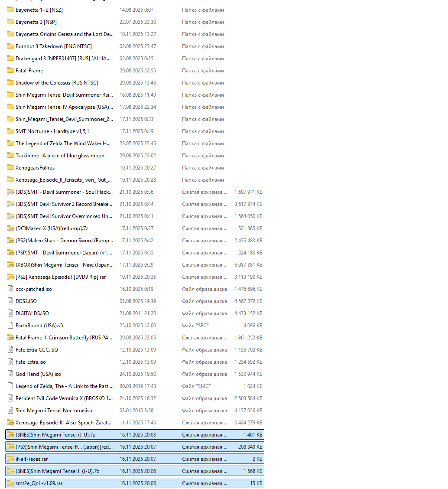Click date 20.03.2019 17:43 of Zelda SMC file
This screenshot has width=448, height=489.
click(138, 386)
